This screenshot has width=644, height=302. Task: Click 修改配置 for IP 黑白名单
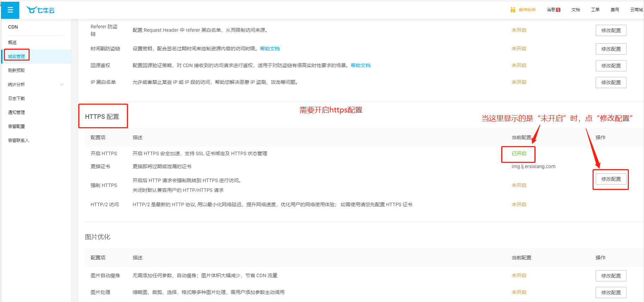point(611,82)
